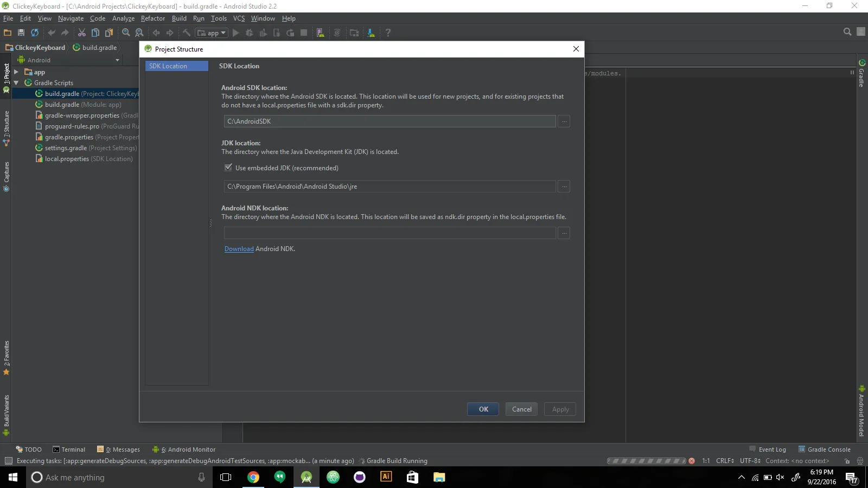This screenshot has height=488, width=868.
Task: Change CRLF line separator in status bar
Action: [725, 461]
